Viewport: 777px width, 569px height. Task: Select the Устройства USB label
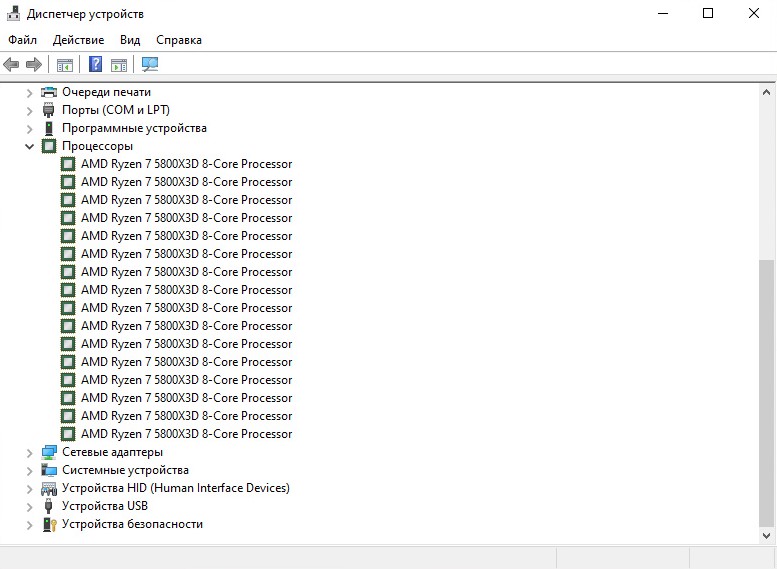tap(105, 506)
